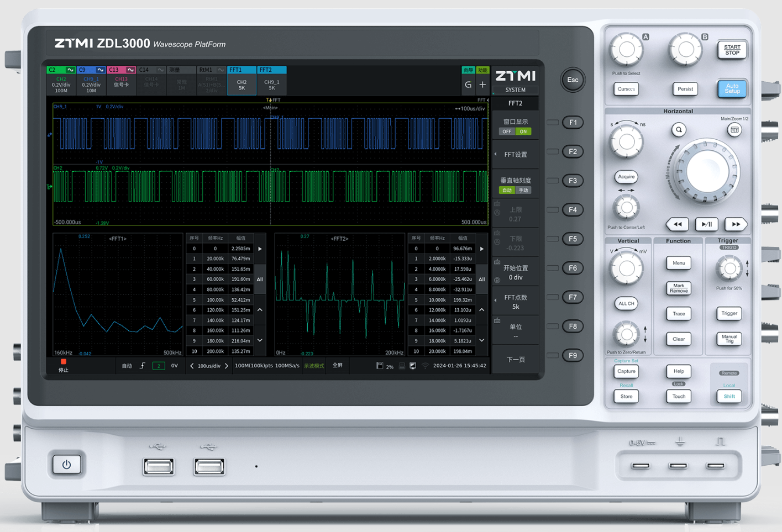Page down the FFT2 table with down chevron
This screenshot has width=782, height=532.
pyautogui.click(x=482, y=340)
